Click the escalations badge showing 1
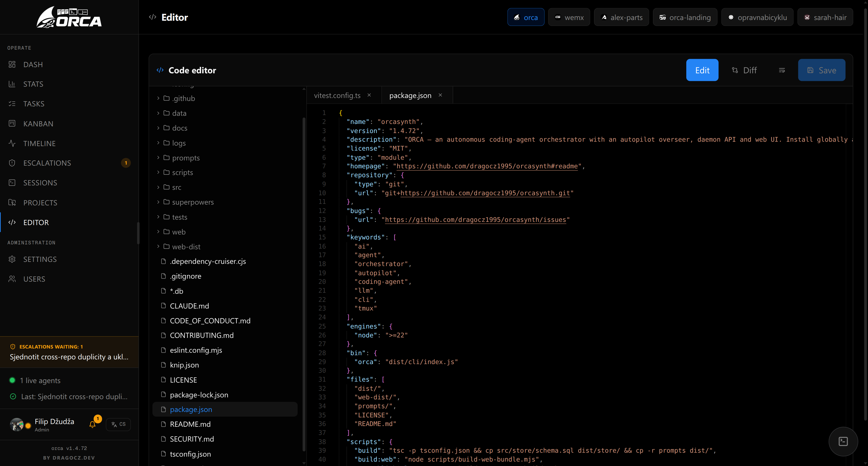The height and width of the screenshot is (466, 868). click(x=126, y=163)
